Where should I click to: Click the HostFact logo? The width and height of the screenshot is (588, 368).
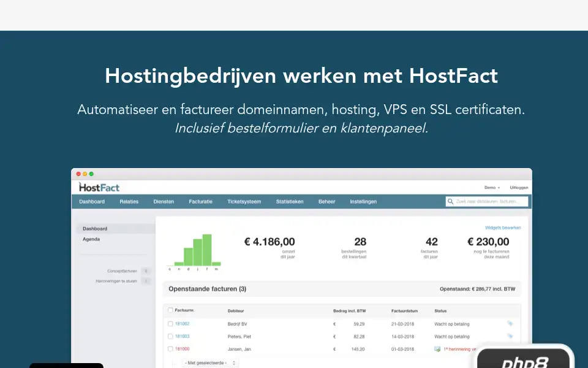pos(99,187)
